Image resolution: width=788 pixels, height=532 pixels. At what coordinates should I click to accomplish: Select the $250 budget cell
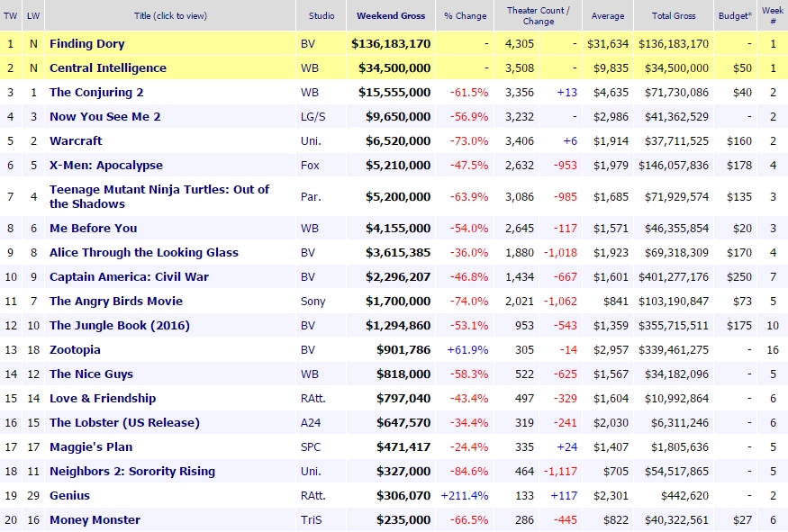coord(739,276)
